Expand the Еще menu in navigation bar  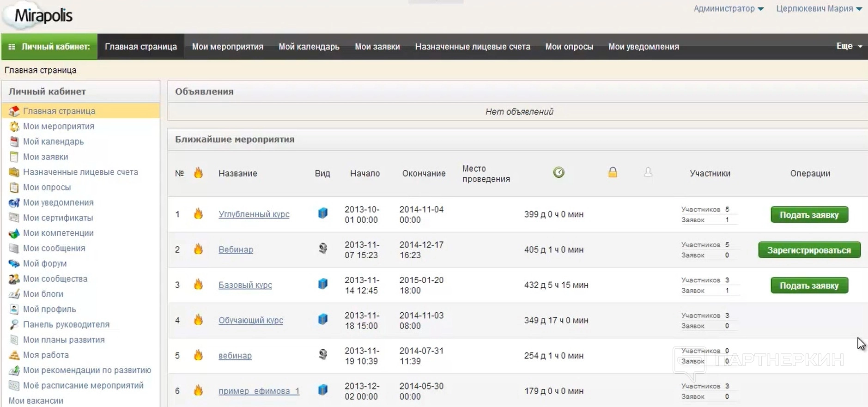(x=849, y=46)
